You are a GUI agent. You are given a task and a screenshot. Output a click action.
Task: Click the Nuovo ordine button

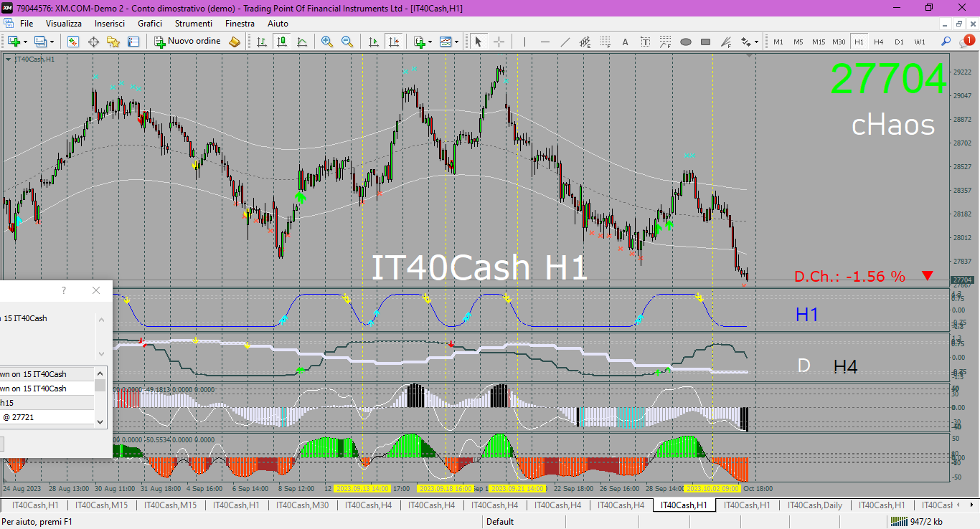(x=187, y=42)
